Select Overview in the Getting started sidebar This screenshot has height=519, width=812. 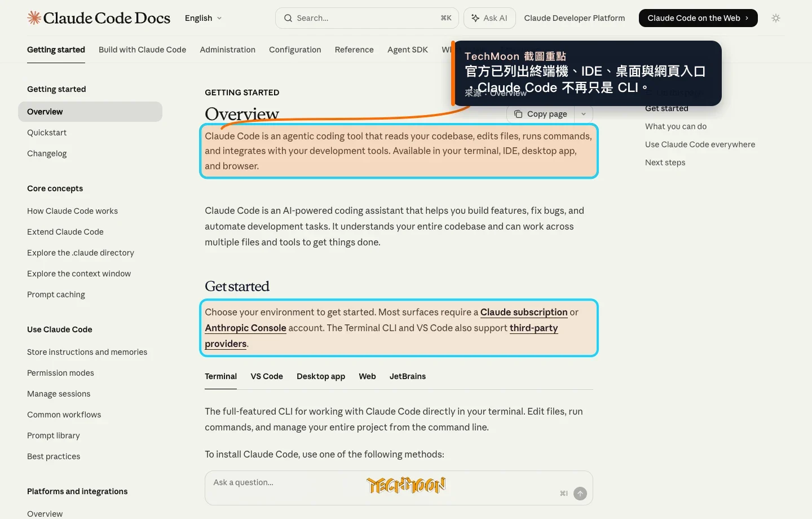(x=90, y=112)
